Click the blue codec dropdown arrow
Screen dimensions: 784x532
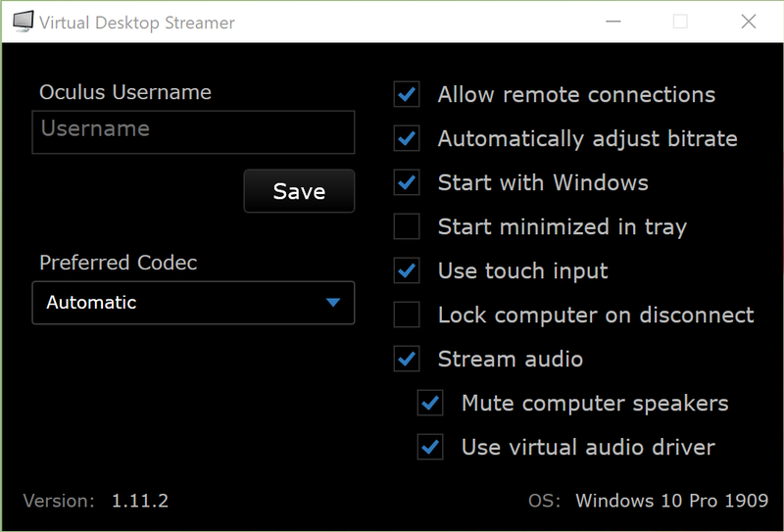333,303
